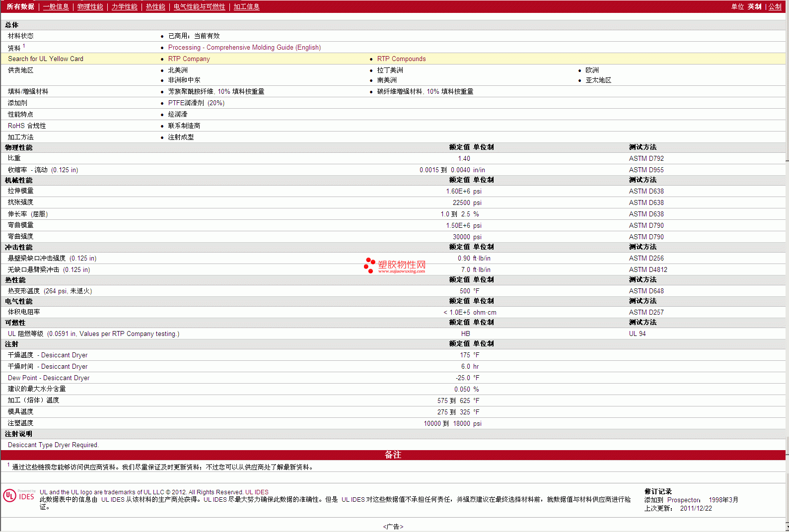Click ASTM D257 test method
The height and width of the screenshot is (532, 789).
click(646, 312)
